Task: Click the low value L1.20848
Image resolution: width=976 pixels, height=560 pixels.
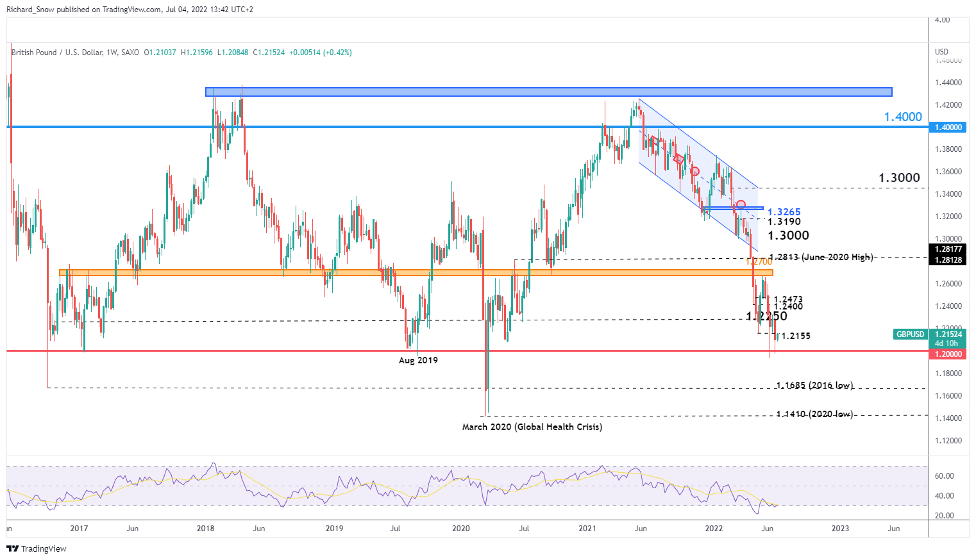Action: [233, 53]
